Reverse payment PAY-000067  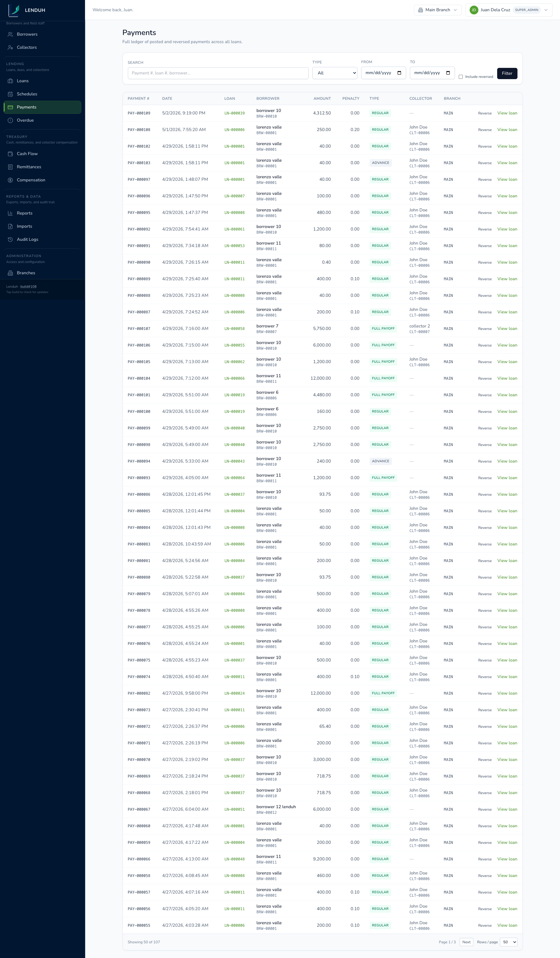(x=485, y=809)
